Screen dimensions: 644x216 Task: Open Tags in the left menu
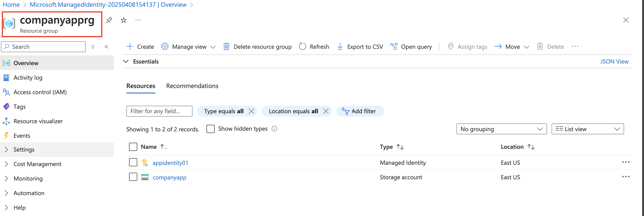click(57, 106)
